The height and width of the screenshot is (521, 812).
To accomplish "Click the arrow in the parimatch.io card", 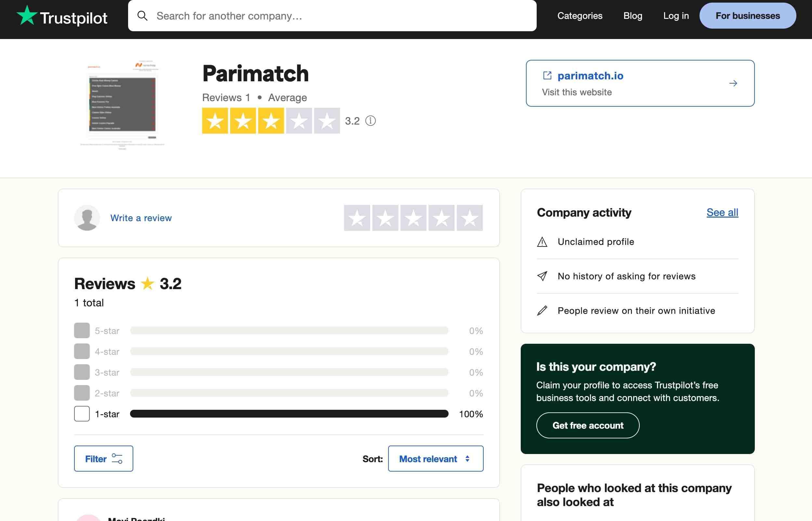I will click(x=733, y=83).
